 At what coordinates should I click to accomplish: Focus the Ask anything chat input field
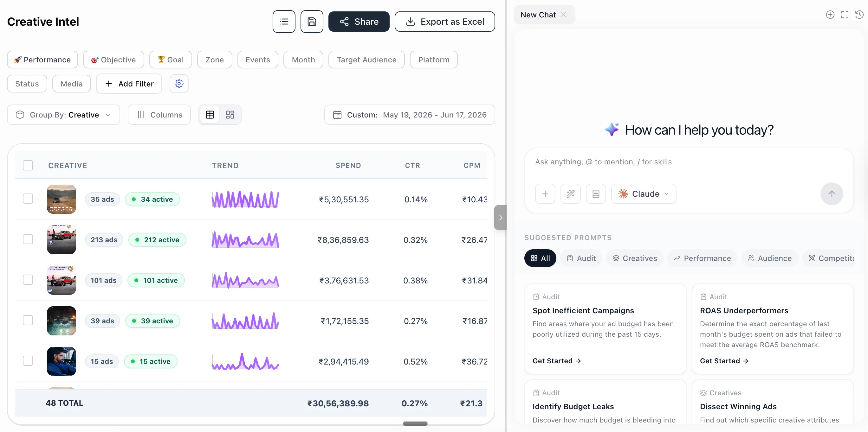(x=689, y=162)
